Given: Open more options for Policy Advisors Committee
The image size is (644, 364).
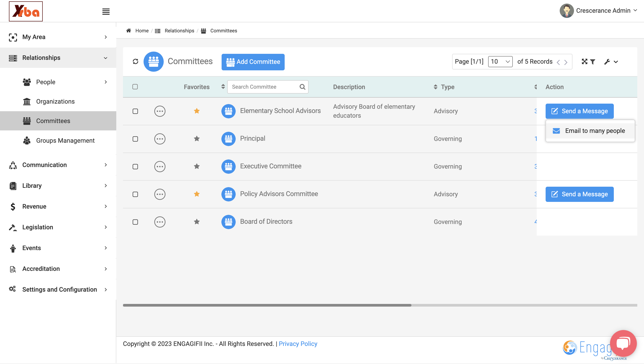Looking at the screenshot, I should tap(160, 194).
